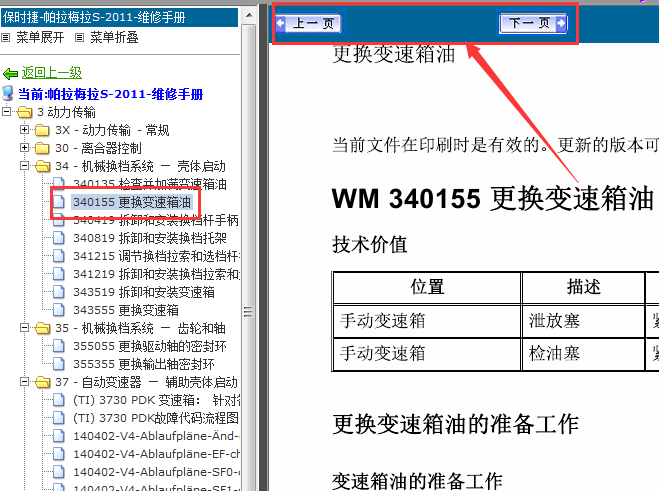Open 340419 拆卸和安装换档杆手柄 document
The image size is (659, 491).
click(x=156, y=220)
